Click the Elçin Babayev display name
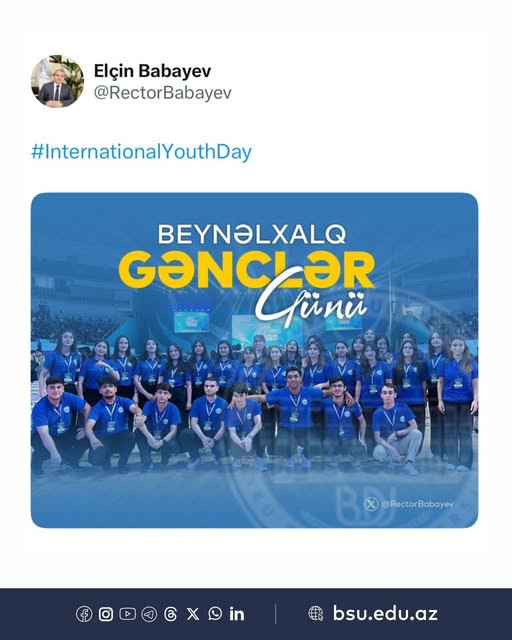Viewport: 512px width, 640px height. click(x=152, y=71)
